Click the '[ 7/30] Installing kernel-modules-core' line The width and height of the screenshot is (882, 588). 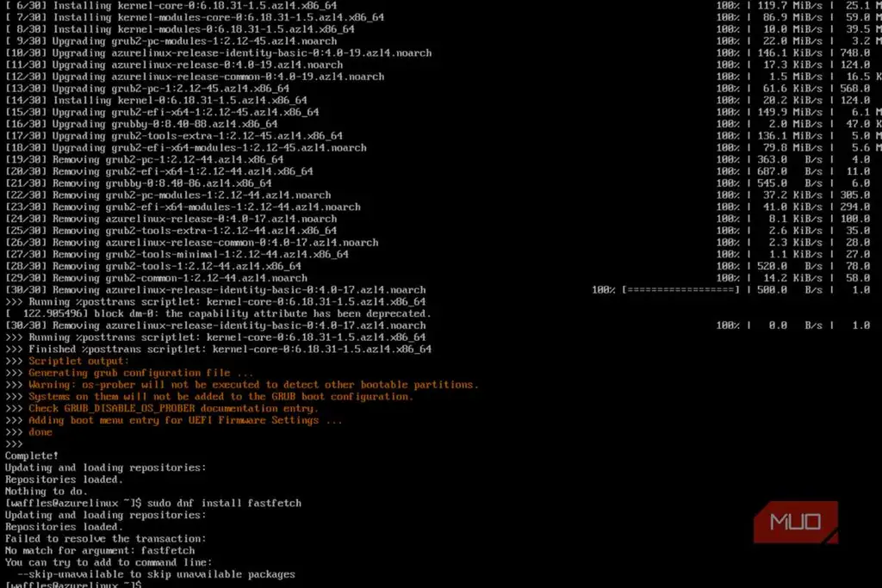pos(195,17)
